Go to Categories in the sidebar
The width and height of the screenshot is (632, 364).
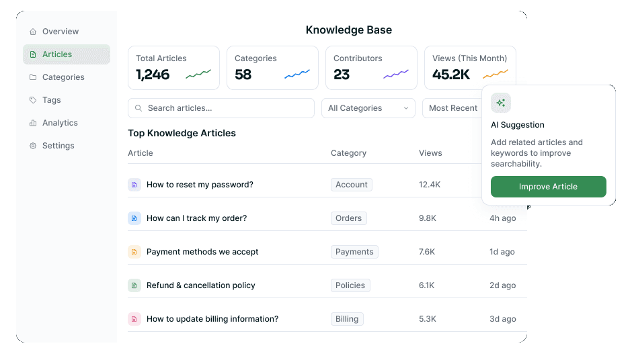pos(67,77)
